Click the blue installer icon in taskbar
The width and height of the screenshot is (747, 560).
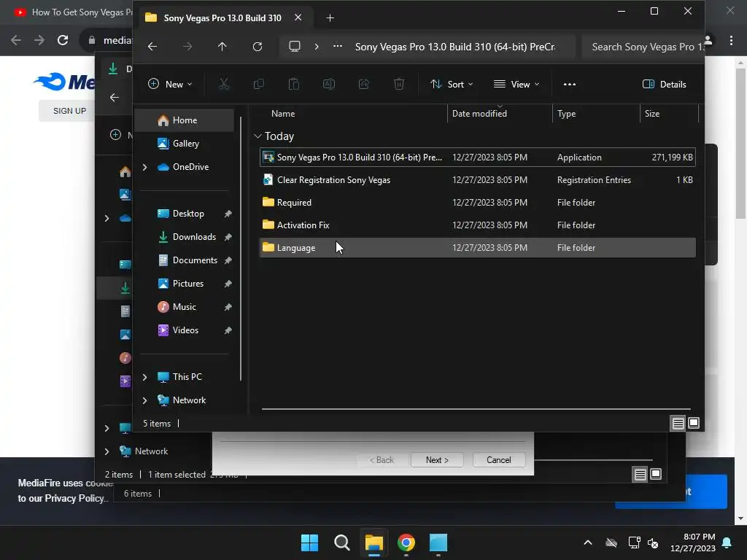click(x=438, y=542)
